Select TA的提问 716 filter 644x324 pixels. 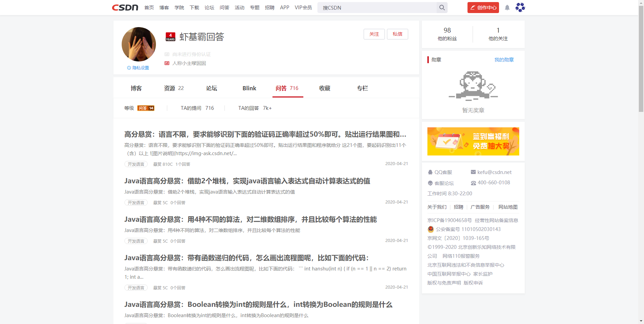tap(197, 108)
